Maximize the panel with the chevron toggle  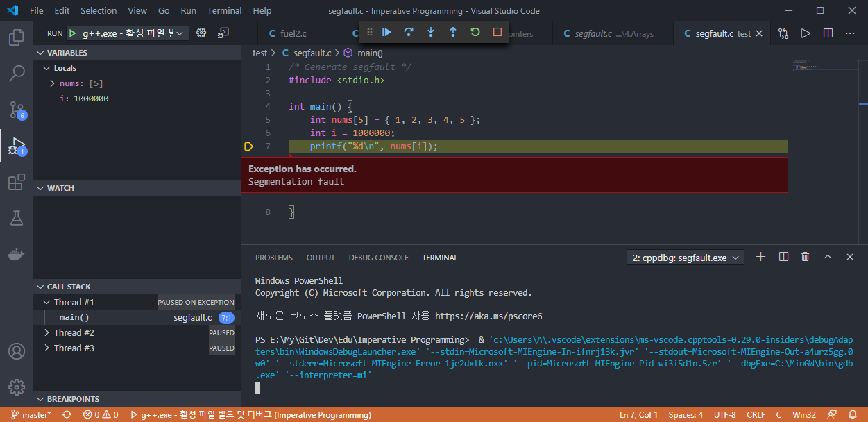tap(827, 256)
